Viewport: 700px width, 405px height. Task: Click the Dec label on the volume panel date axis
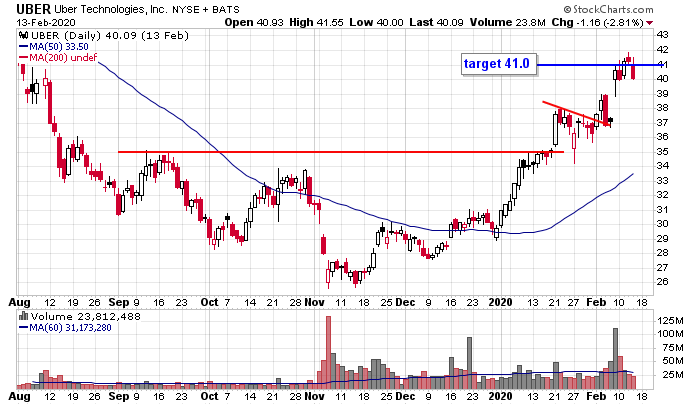point(405,397)
